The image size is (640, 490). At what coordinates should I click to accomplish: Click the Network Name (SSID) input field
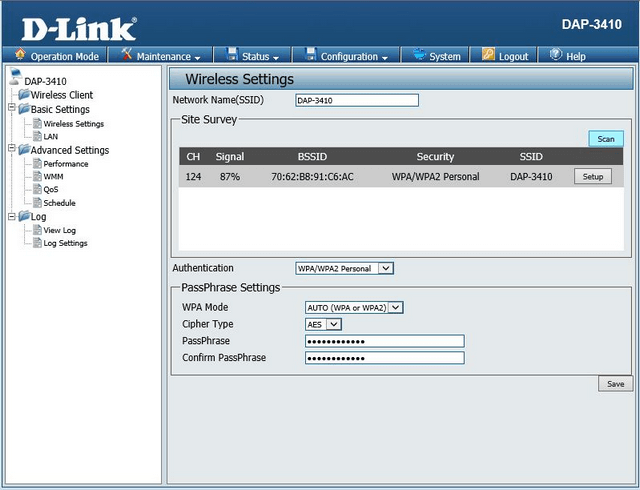pyautogui.click(x=356, y=100)
